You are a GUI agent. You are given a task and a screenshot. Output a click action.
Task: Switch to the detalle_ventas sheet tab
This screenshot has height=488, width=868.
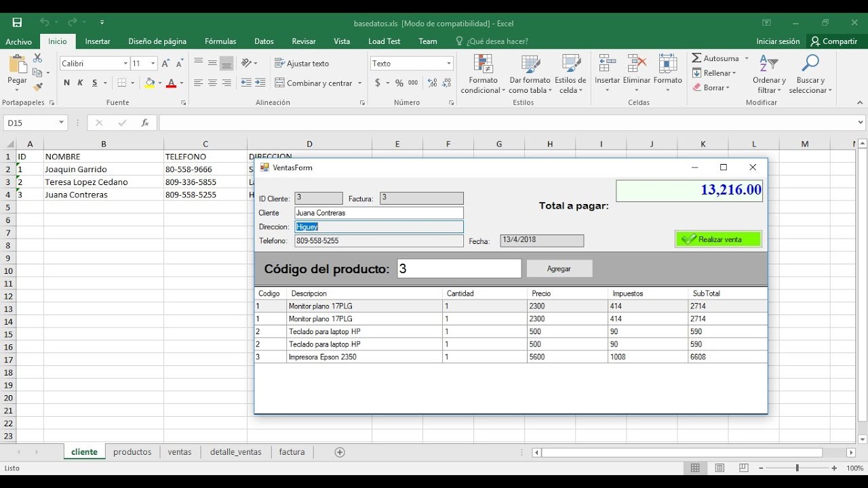pyautogui.click(x=235, y=452)
